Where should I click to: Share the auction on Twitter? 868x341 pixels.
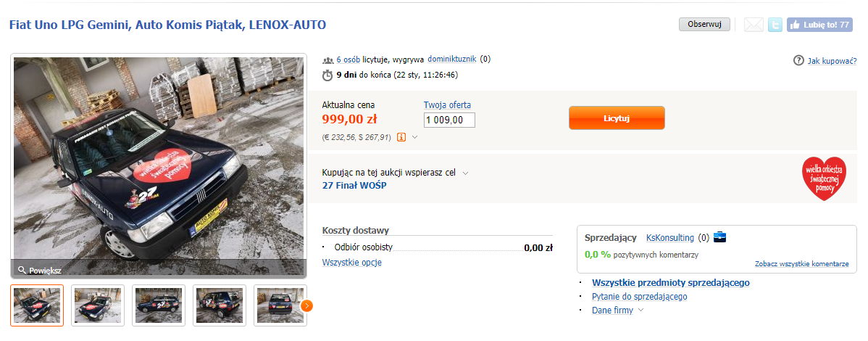click(x=775, y=25)
